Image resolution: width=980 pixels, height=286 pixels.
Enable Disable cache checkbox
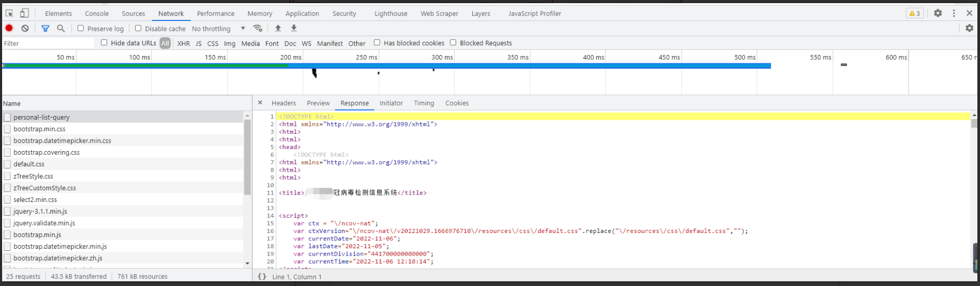click(x=138, y=28)
